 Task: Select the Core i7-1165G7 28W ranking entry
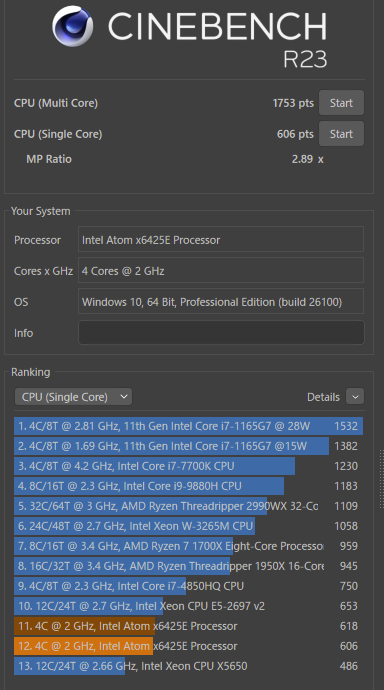point(188,426)
